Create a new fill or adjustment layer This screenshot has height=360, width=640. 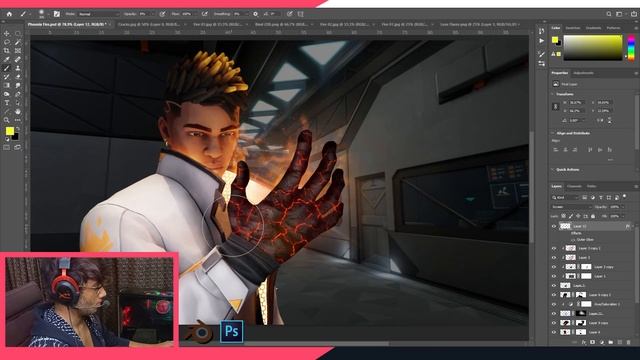tap(602, 342)
